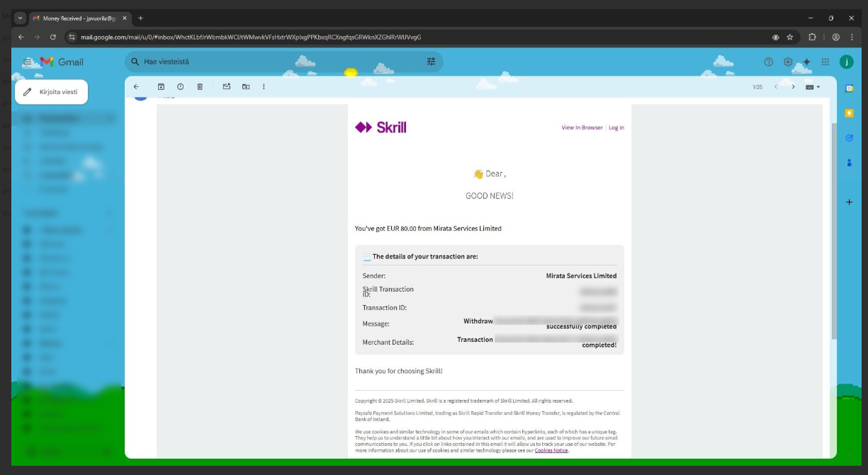Click 'Thank you for choosing Skrill!' text
This screenshot has height=475, width=868.
pyautogui.click(x=399, y=371)
